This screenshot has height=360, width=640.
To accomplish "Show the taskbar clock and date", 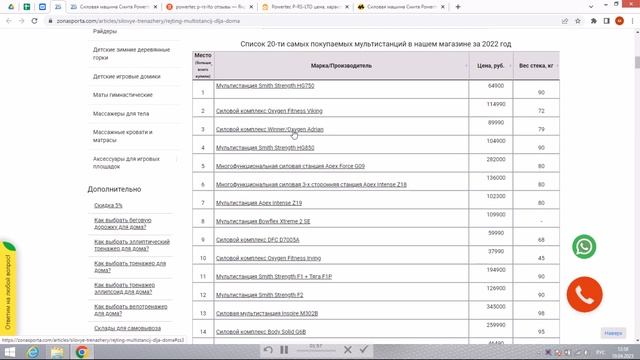I will 623,352.
